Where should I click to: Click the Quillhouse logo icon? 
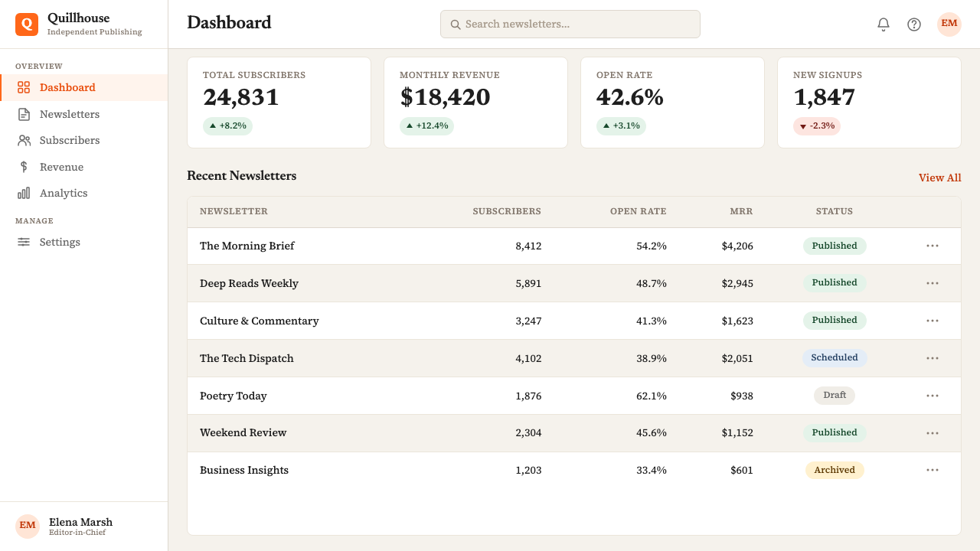[27, 24]
